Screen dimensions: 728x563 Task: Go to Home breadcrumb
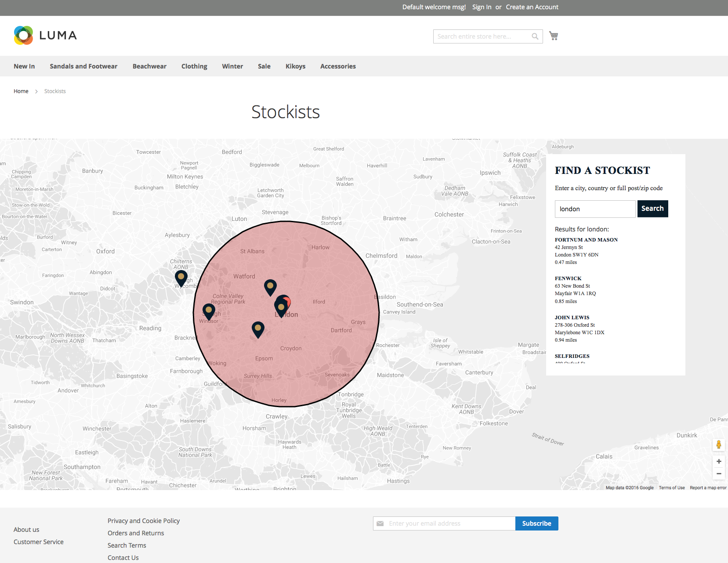pos(21,91)
